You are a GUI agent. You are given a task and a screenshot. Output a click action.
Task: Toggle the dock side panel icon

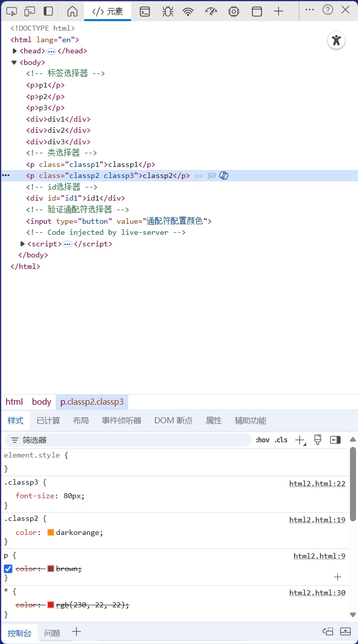click(x=48, y=11)
